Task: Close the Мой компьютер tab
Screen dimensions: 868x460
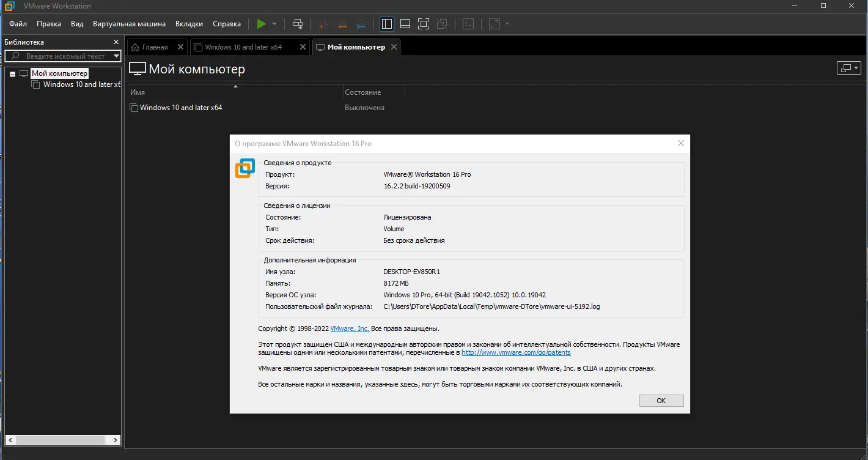Action: click(394, 47)
